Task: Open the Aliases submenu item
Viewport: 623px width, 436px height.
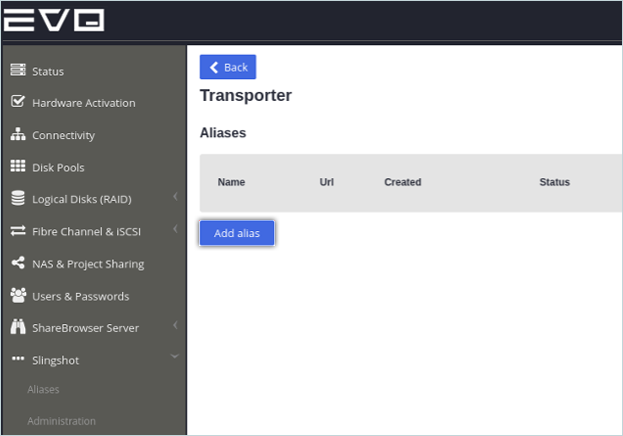Action: pos(44,390)
